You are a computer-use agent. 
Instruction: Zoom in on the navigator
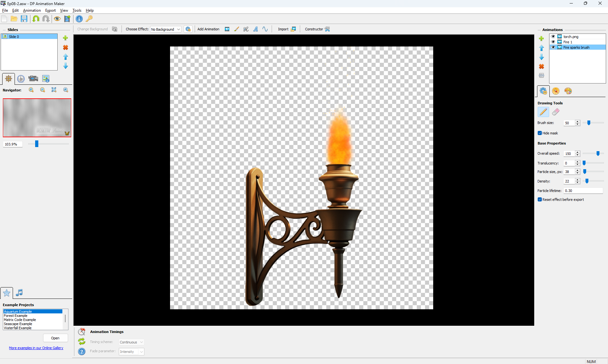31,90
